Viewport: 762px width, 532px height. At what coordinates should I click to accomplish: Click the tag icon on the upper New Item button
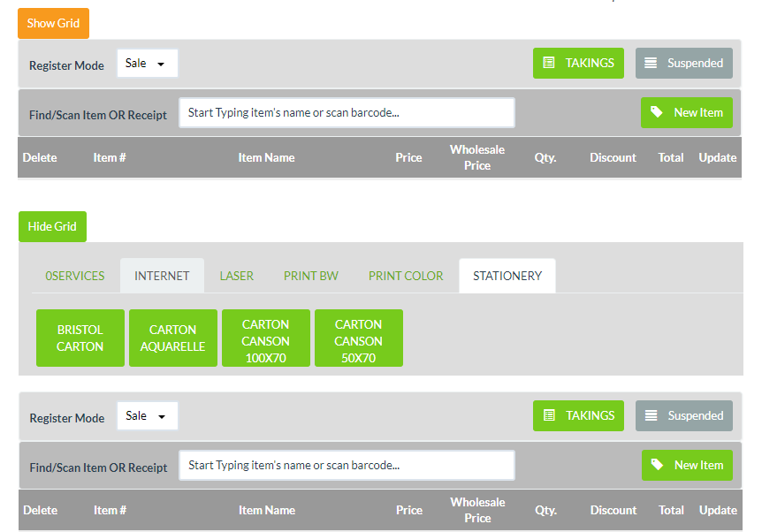pos(656,112)
